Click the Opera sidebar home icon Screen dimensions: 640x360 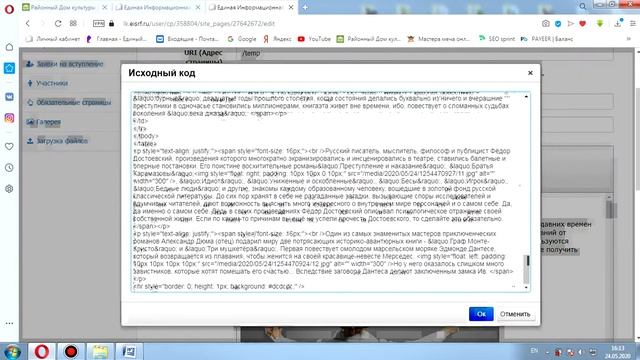pos(9,47)
